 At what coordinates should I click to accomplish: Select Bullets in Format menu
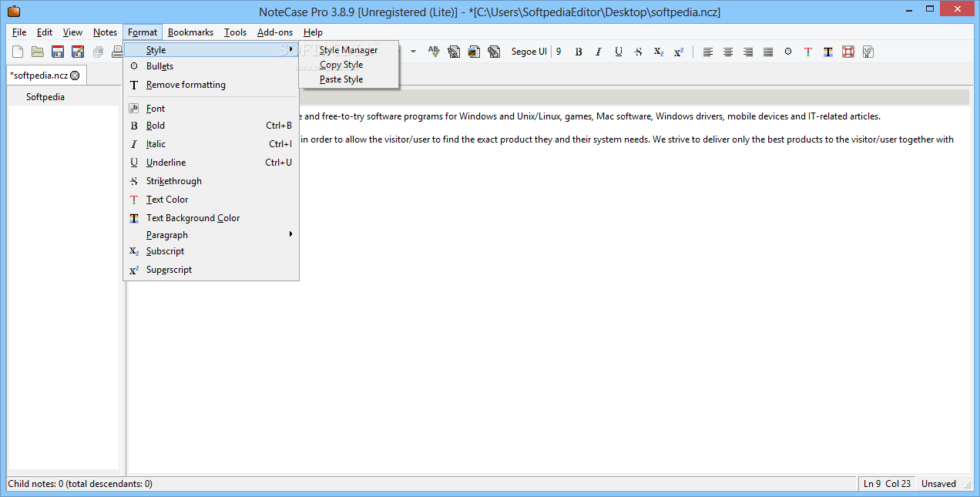tap(211, 66)
